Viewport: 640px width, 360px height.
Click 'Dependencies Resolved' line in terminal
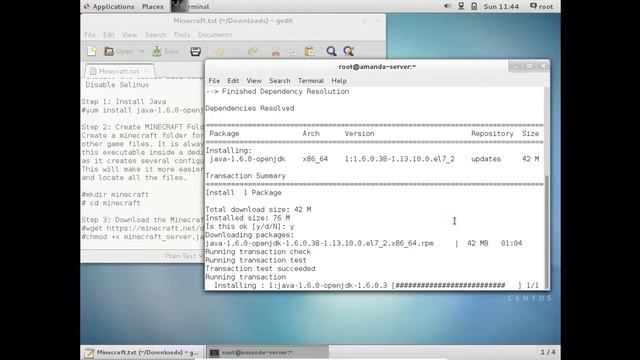(x=250, y=108)
